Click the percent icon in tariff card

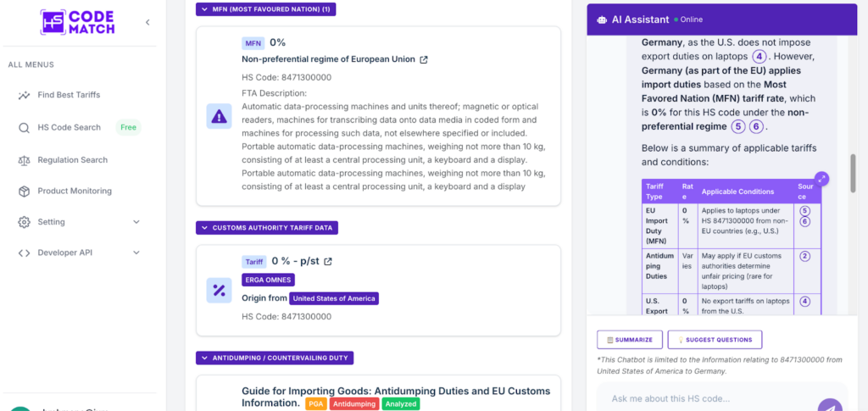(x=219, y=290)
